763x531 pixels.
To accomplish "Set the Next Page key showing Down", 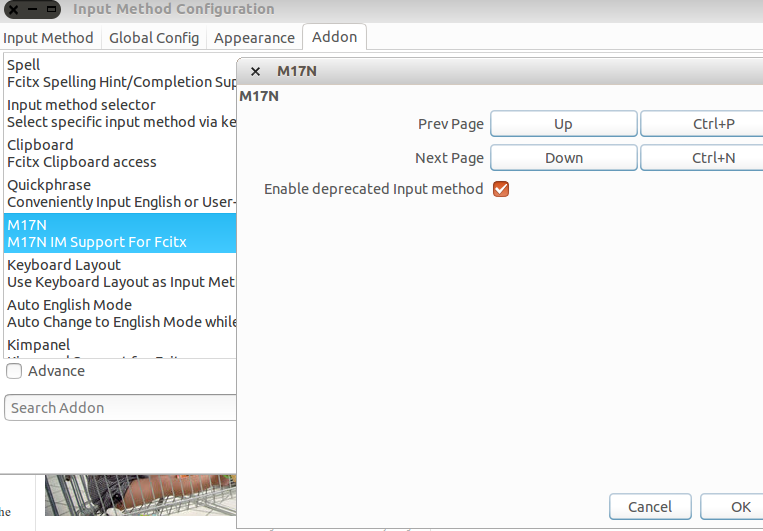I will 563,158.
